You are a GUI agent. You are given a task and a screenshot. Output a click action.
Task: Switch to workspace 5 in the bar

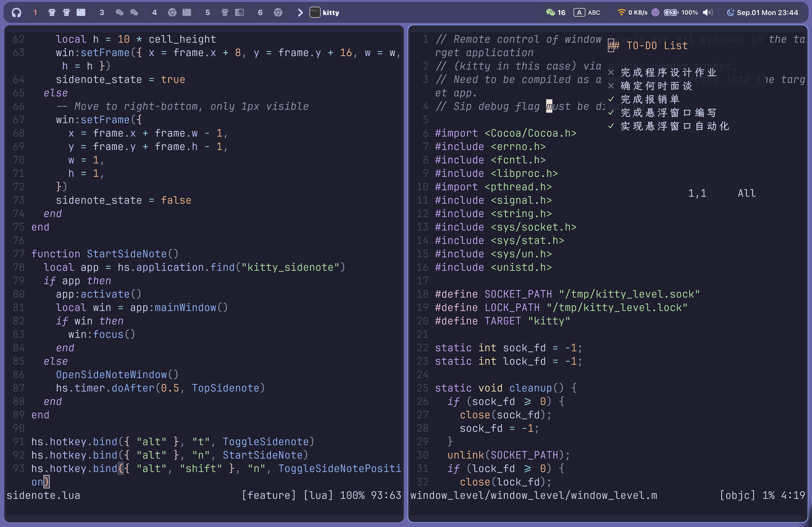(x=208, y=13)
